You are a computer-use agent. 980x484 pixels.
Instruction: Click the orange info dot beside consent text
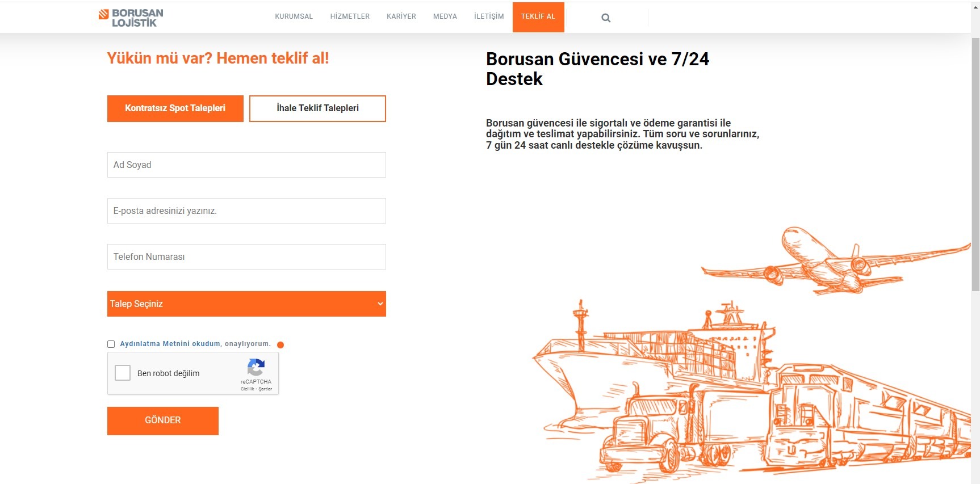280,344
